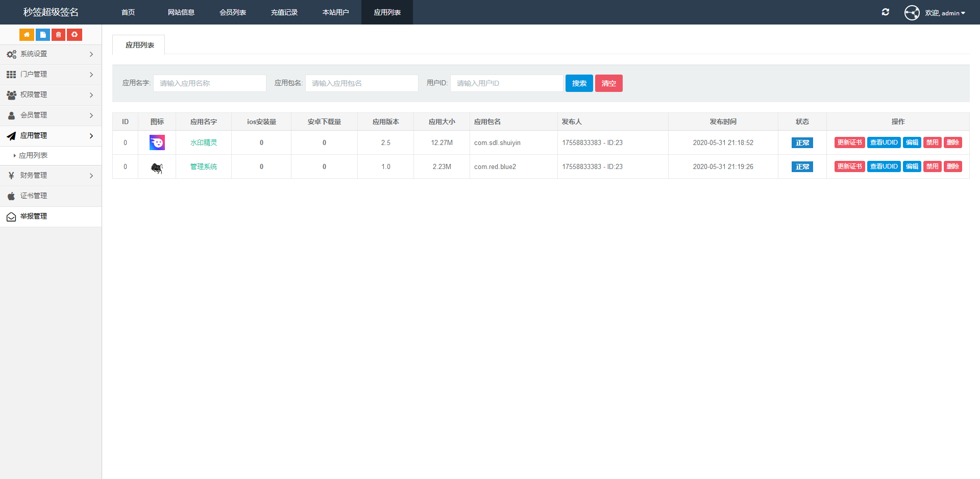Viewport: 980px width, 479px height.
Task: Select 应用列表 submenu item in sidebar
Action: [x=33, y=155]
